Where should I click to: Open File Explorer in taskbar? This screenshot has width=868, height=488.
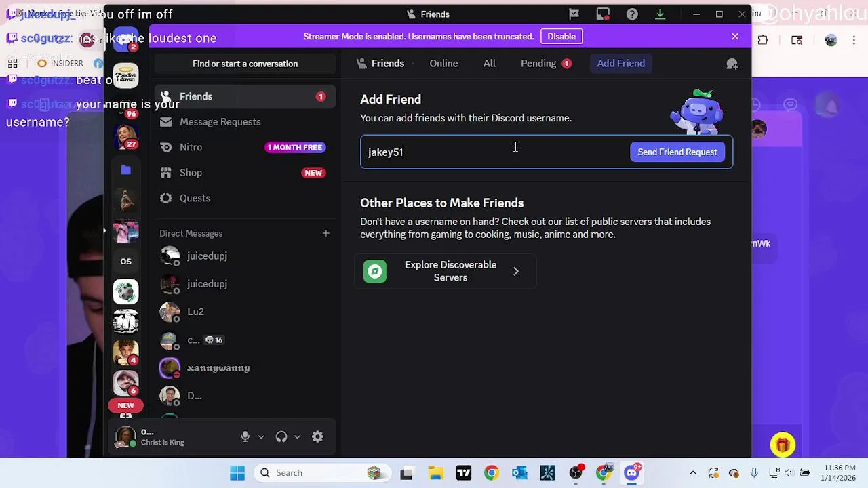pyautogui.click(x=435, y=473)
